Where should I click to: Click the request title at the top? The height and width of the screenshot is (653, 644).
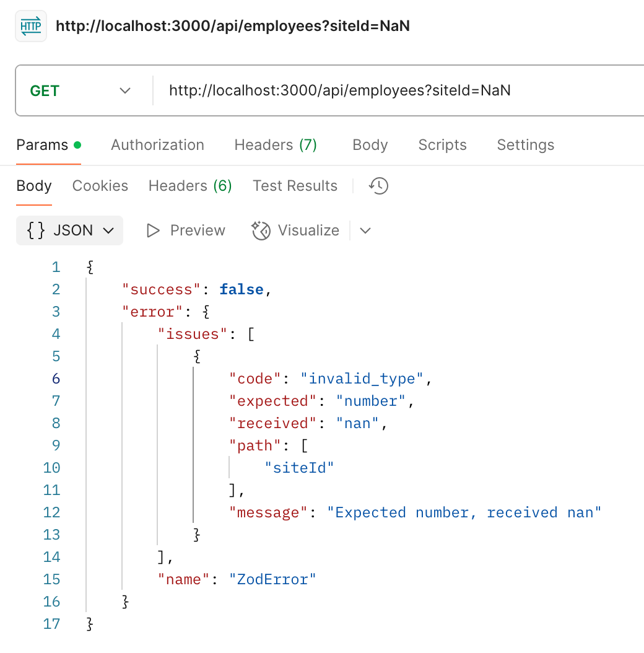[x=233, y=26]
